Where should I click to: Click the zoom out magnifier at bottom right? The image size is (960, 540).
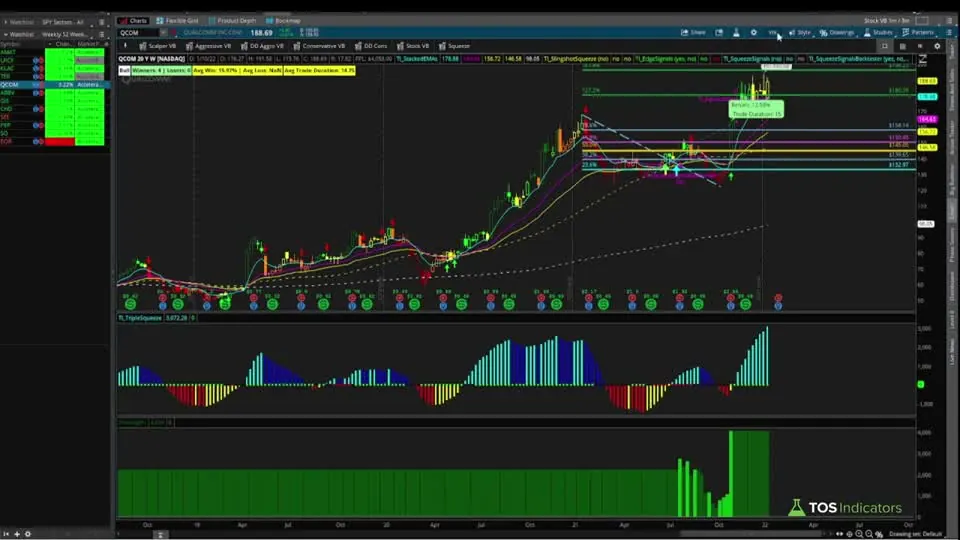point(869,534)
